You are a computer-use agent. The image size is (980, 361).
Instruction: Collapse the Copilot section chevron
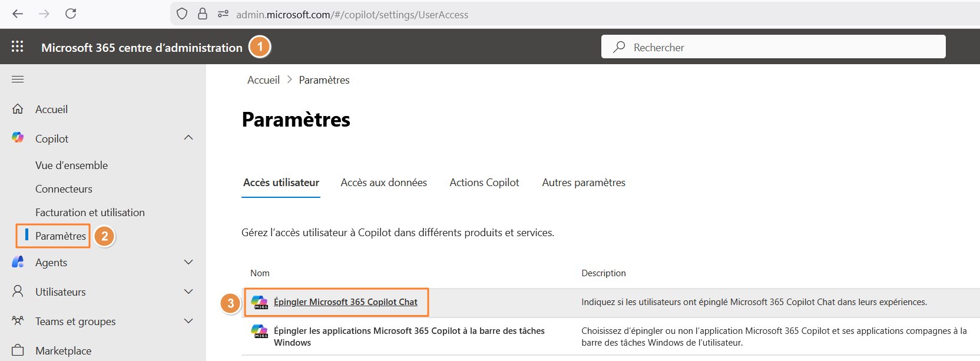click(x=188, y=138)
